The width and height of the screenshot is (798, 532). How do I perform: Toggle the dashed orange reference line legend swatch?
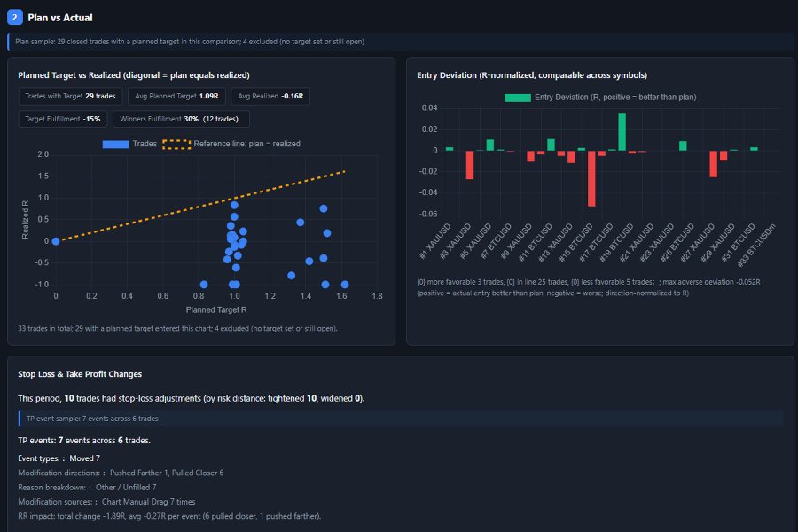coord(176,144)
